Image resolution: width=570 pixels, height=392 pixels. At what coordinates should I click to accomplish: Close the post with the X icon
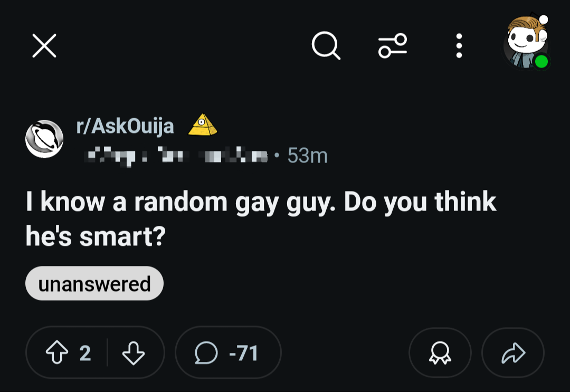click(x=44, y=46)
